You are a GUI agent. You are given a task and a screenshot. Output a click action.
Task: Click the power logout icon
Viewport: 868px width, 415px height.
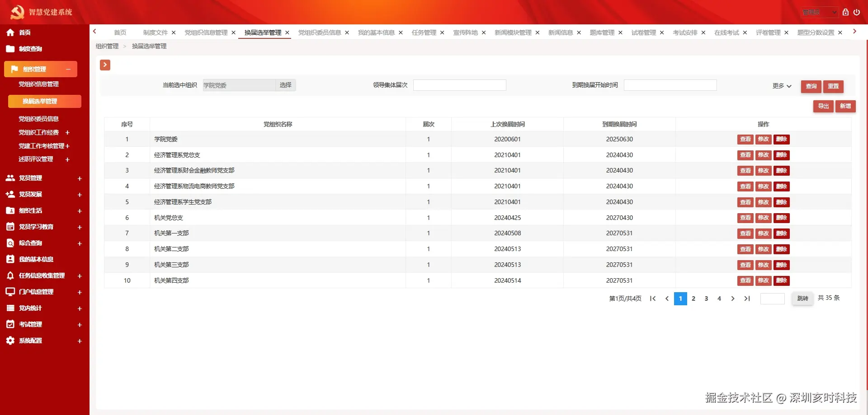pos(857,12)
